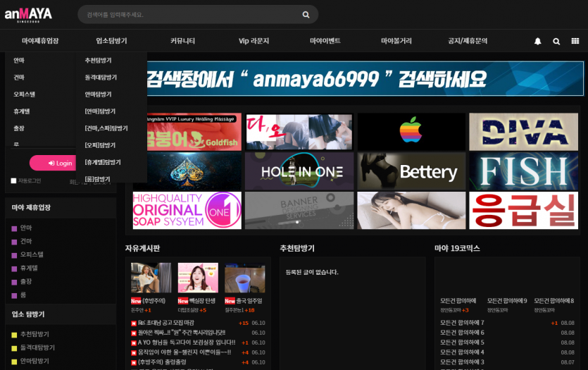
Task: Open the notification bell icon
Action: tap(538, 42)
